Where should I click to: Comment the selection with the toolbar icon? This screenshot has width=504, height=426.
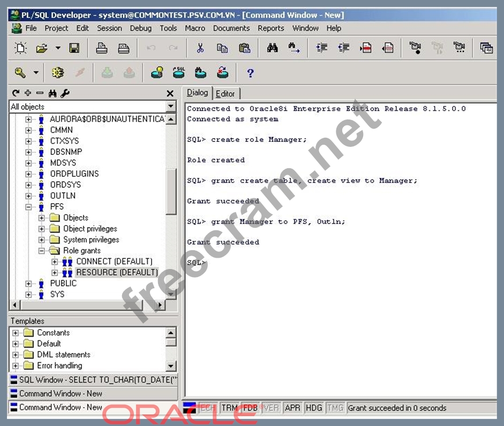(366, 48)
